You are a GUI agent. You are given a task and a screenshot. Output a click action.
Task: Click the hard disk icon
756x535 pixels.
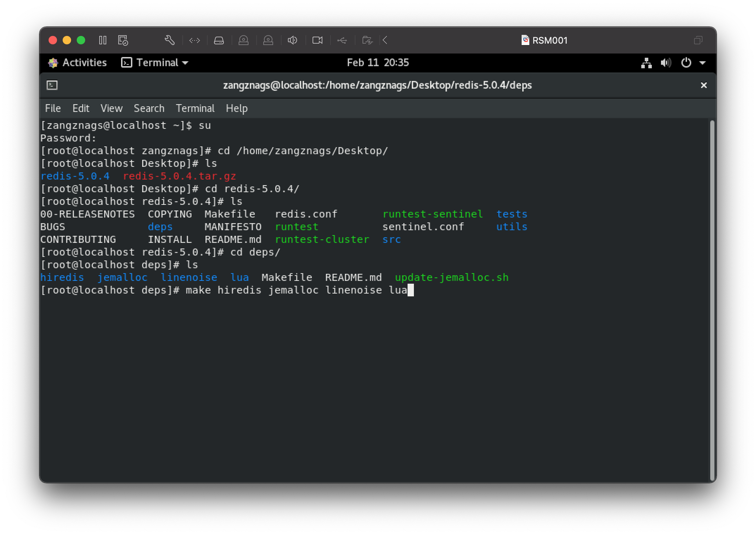(219, 40)
